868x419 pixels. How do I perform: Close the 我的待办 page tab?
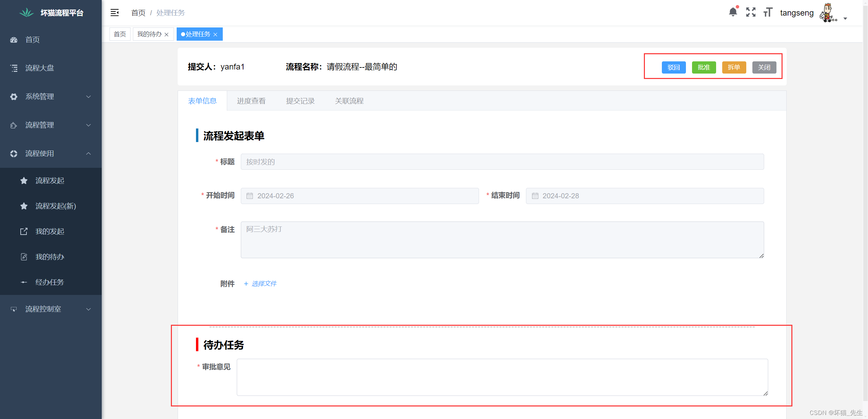[x=166, y=35]
